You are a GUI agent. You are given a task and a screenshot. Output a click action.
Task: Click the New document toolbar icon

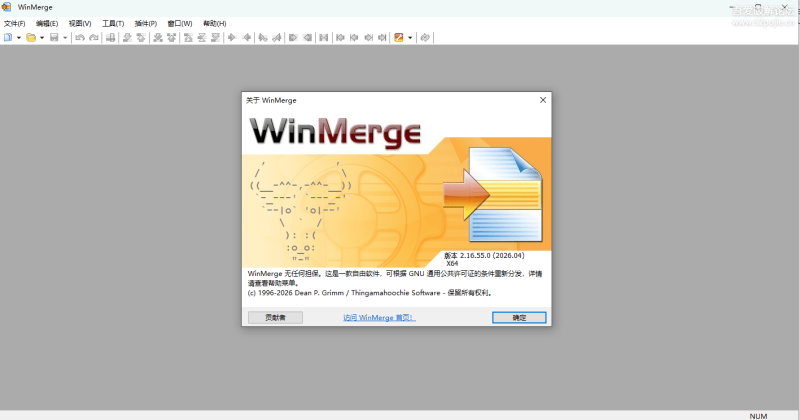(x=8, y=37)
